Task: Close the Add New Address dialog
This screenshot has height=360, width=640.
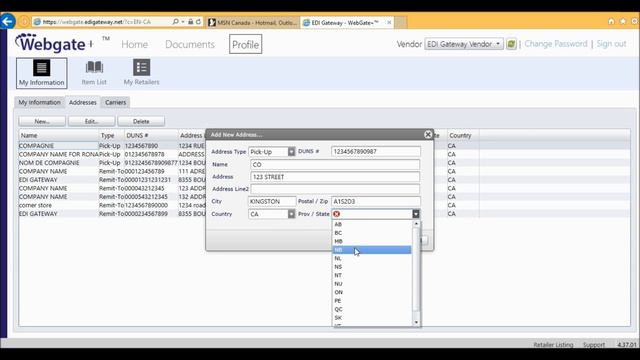Action: click(428, 134)
